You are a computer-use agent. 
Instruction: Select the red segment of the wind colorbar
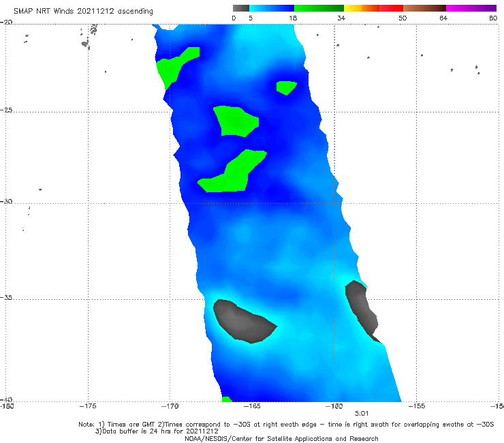[x=391, y=8]
